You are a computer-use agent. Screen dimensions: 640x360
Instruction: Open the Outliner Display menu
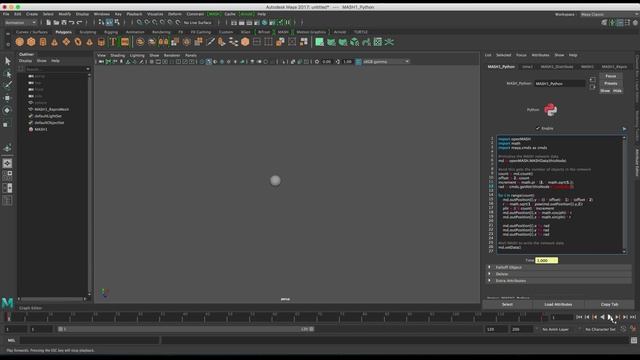[x=25, y=61]
